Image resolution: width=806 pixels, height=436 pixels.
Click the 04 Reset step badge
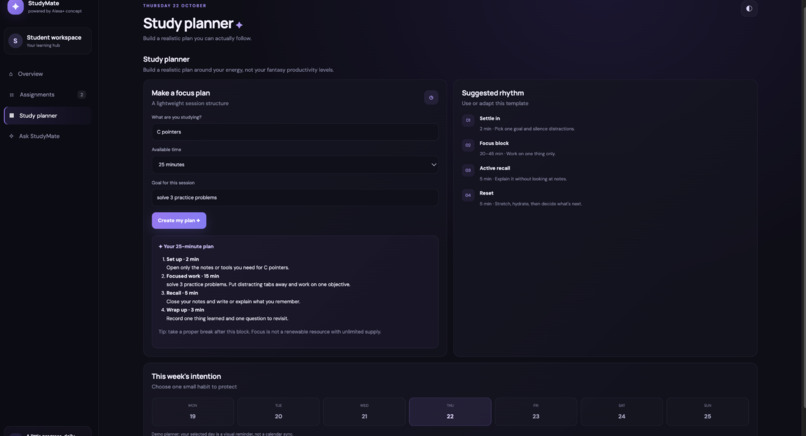468,195
